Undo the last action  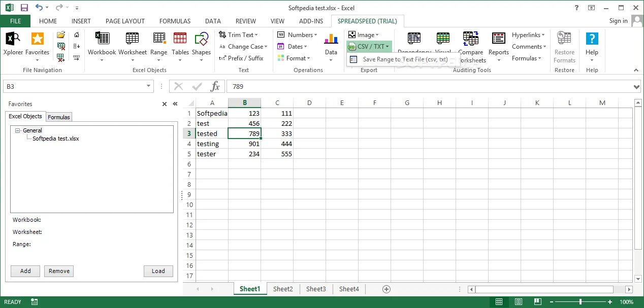(40, 8)
